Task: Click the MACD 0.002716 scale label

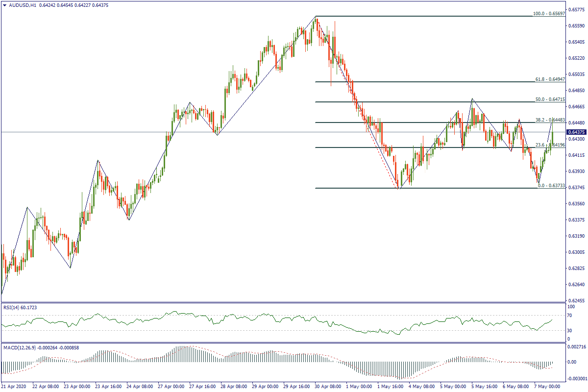Action: (x=577, y=346)
